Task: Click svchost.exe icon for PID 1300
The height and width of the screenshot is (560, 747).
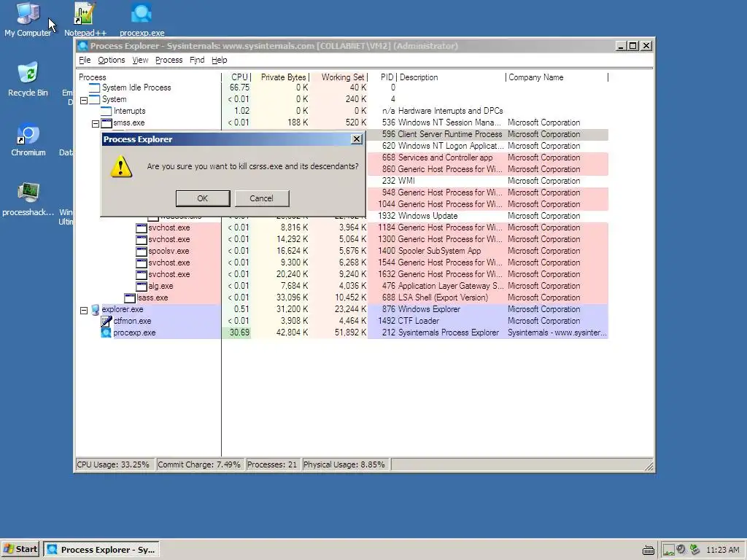Action: pyautogui.click(x=142, y=239)
